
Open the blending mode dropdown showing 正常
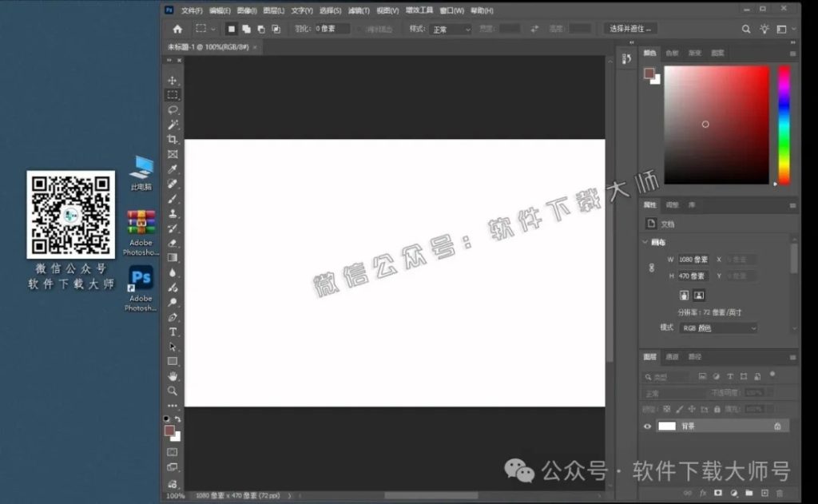click(x=663, y=392)
